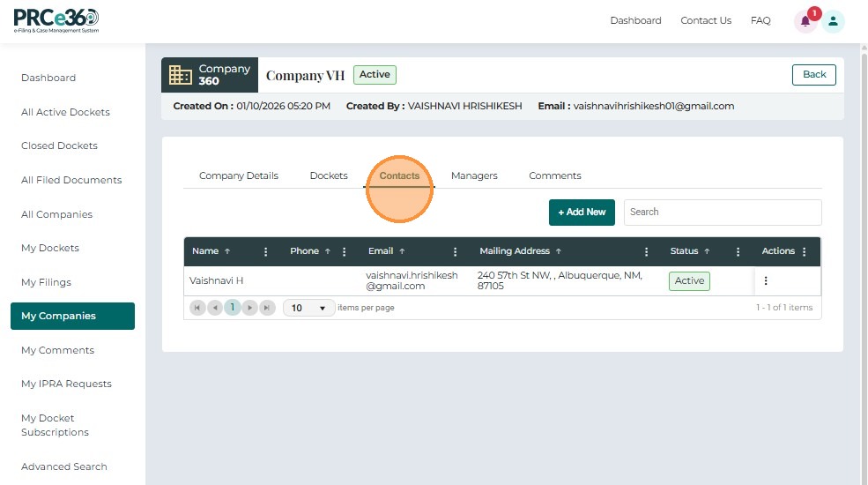Go to first page pager arrow
The image size is (868, 485).
[x=197, y=307]
